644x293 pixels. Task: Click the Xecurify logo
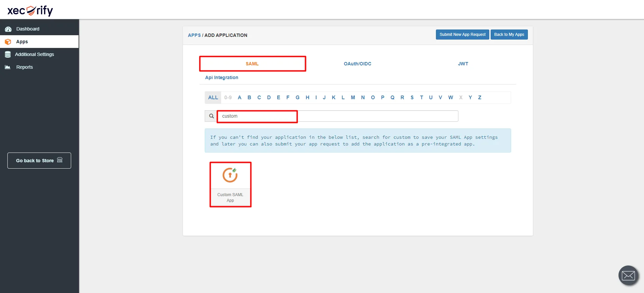30,10
